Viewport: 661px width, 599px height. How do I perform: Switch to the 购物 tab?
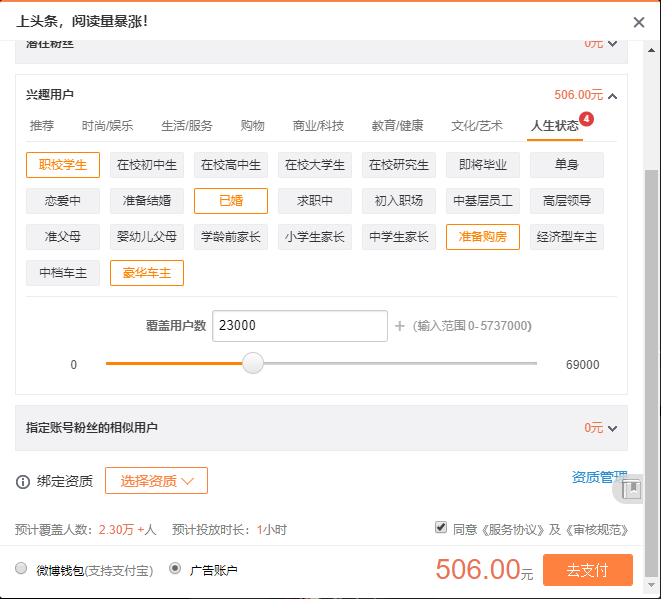[253, 126]
